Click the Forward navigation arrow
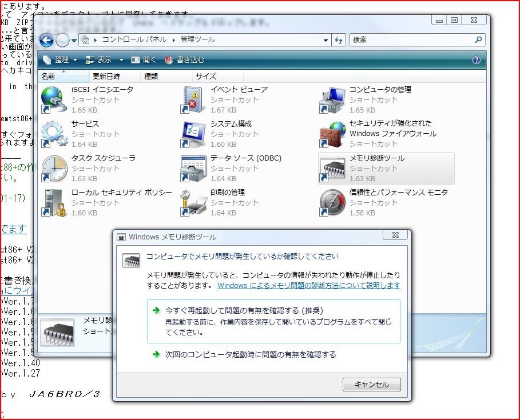Image resolution: width=520 pixels, height=420 pixels. (x=62, y=41)
